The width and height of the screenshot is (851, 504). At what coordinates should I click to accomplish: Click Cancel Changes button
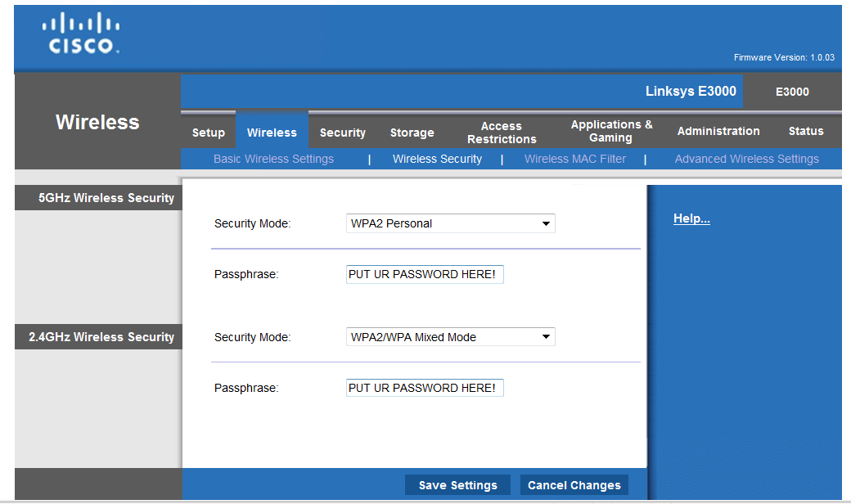click(x=574, y=485)
